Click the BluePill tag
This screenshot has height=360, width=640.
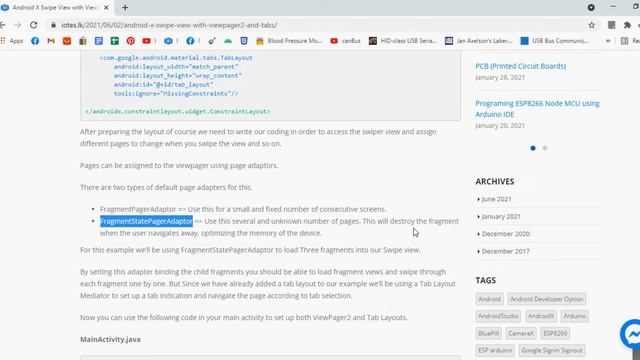pyautogui.click(x=488, y=333)
